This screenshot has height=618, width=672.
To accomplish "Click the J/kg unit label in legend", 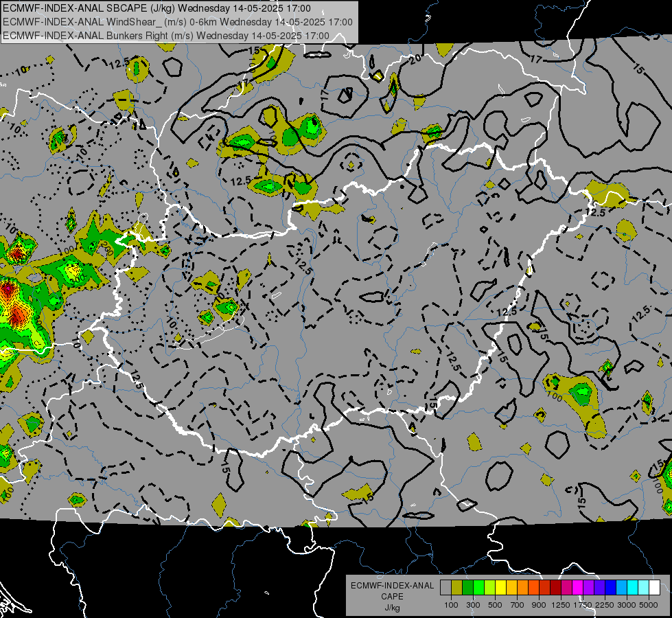I will (392, 608).
